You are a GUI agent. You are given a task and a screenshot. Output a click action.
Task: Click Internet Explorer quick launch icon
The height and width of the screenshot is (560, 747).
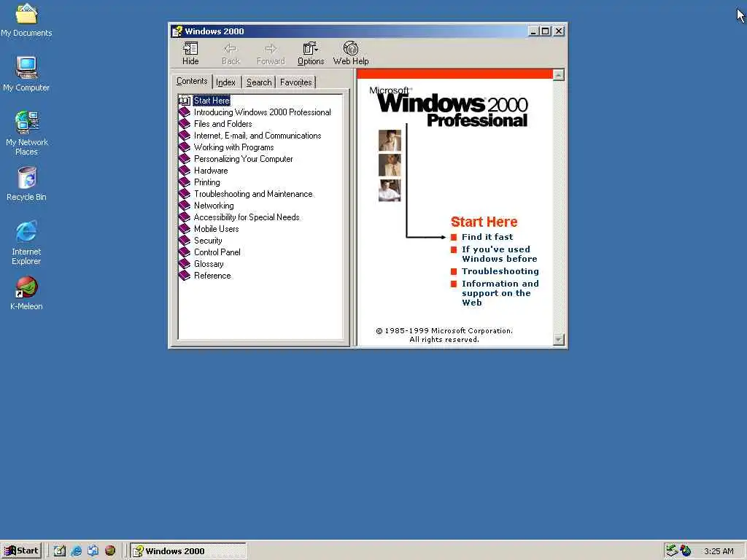(76, 551)
